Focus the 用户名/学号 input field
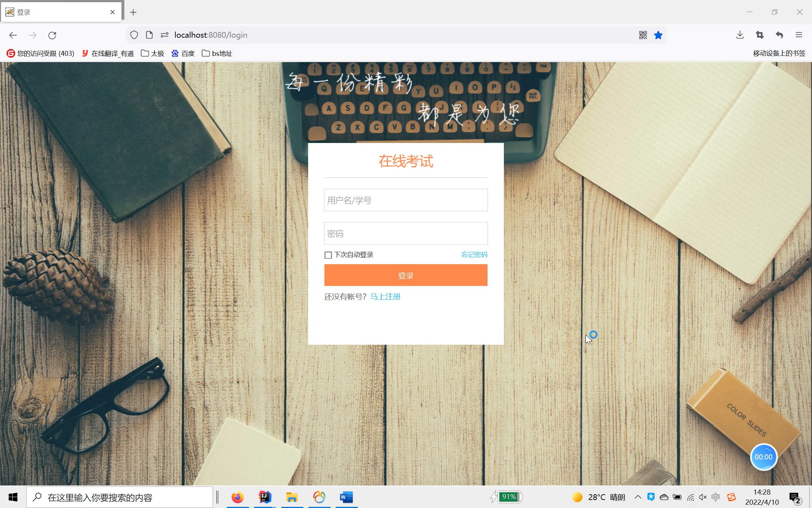Screen dimensions: 812x508 [x=406, y=200]
